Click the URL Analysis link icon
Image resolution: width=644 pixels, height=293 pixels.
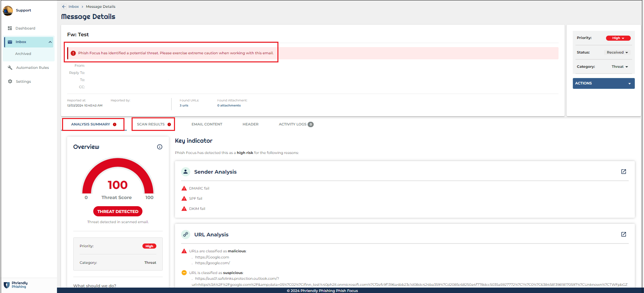pyautogui.click(x=186, y=234)
